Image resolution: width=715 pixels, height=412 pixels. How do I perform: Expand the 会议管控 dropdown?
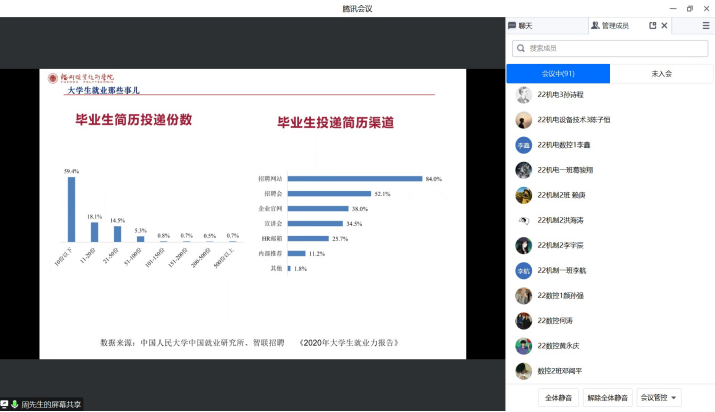(659, 397)
